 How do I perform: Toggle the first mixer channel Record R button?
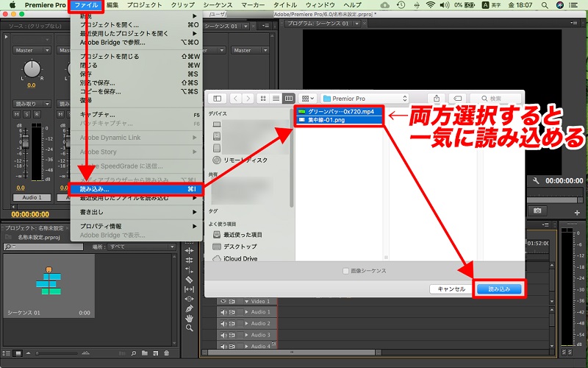click(x=37, y=115)
